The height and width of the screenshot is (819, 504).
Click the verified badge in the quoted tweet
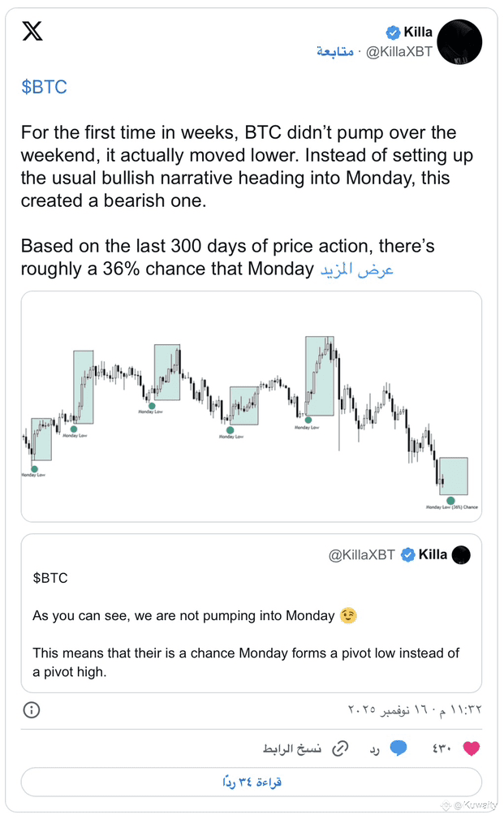click(x=408, y=554)
